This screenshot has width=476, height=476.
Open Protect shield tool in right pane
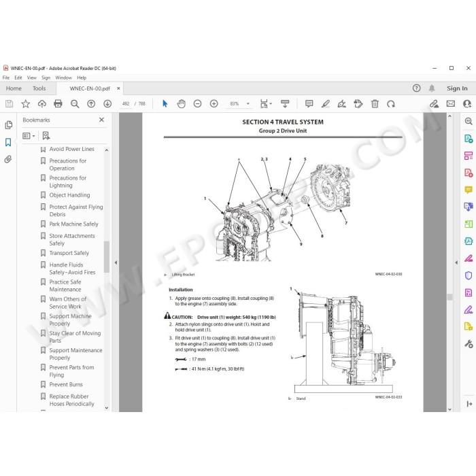pos(469,275)
